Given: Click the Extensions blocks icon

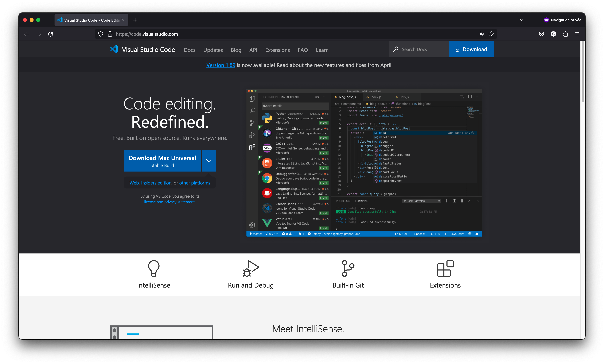Looking at the screenshot, I should click(x=445, y=268).
